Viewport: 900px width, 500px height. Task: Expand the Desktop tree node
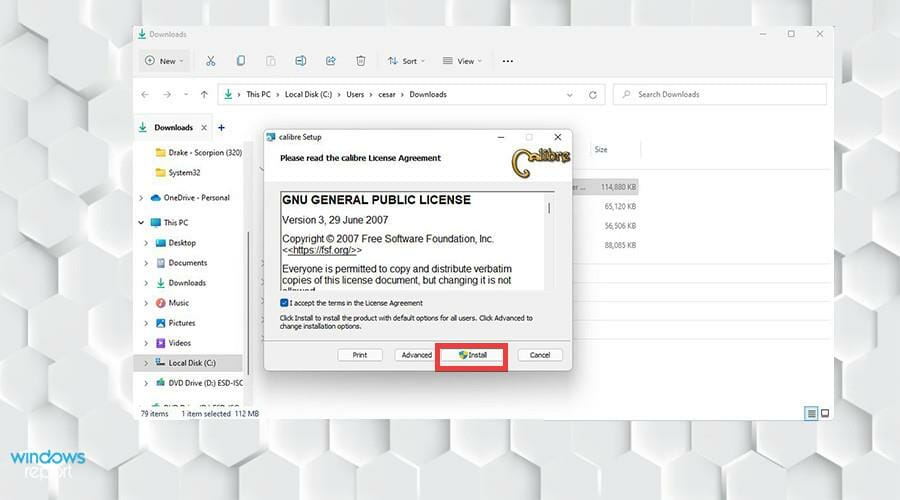coord(146,243)
